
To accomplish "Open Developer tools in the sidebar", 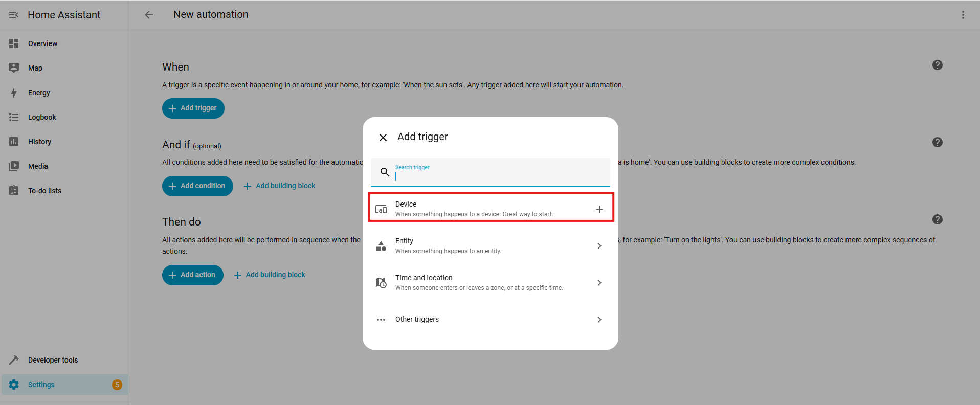I will coord(65,360).
